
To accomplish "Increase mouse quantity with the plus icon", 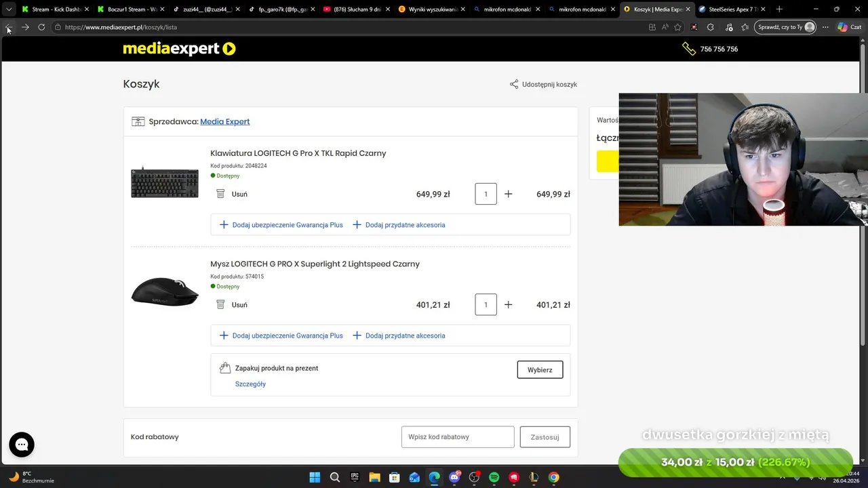I will click(x=509, y=305).
